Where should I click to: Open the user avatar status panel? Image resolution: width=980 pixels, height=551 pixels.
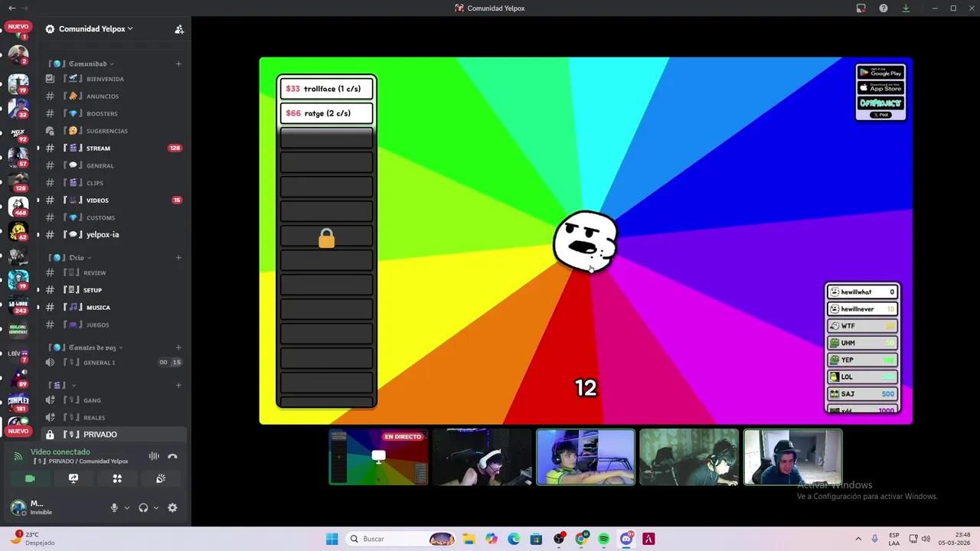18,507
